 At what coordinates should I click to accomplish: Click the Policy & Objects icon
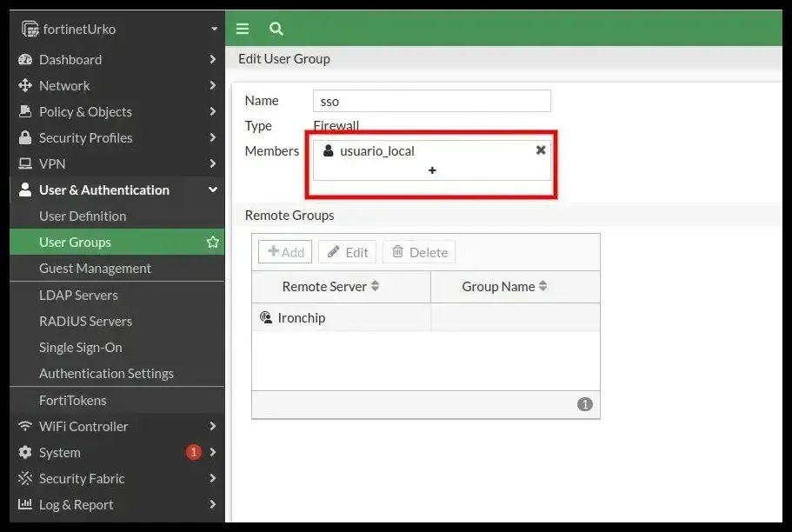tap(25, 111)
